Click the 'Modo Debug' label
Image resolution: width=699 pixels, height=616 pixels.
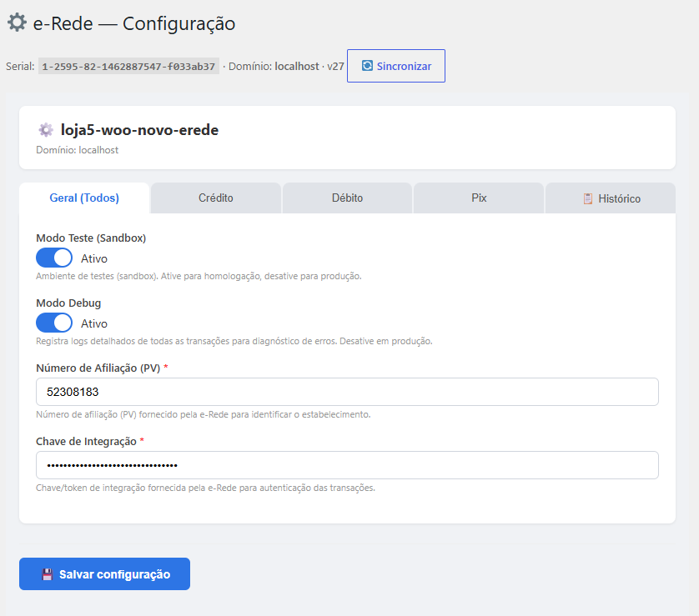click(x=68, y=303)
